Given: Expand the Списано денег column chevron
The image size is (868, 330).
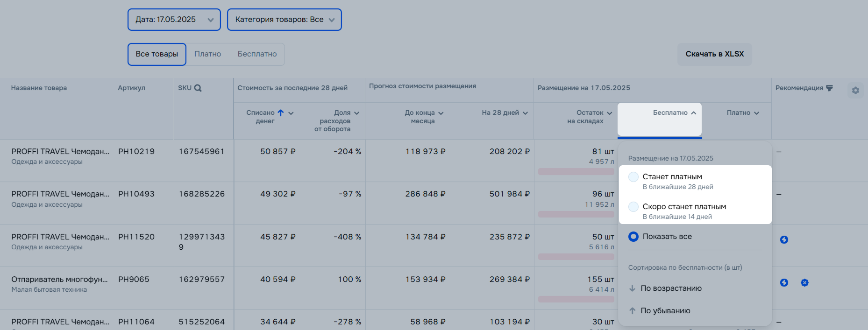Looking at the screenshot, I should [x=291, y=113].
